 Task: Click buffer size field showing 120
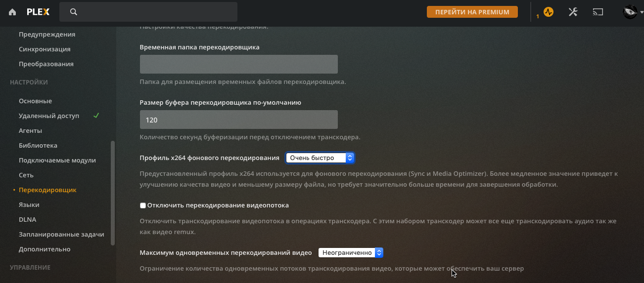238,120
